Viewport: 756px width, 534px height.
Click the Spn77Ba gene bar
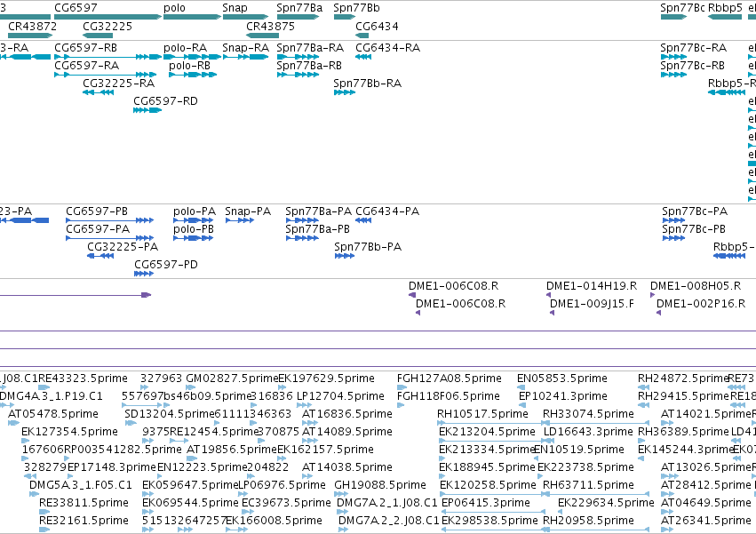298,17
